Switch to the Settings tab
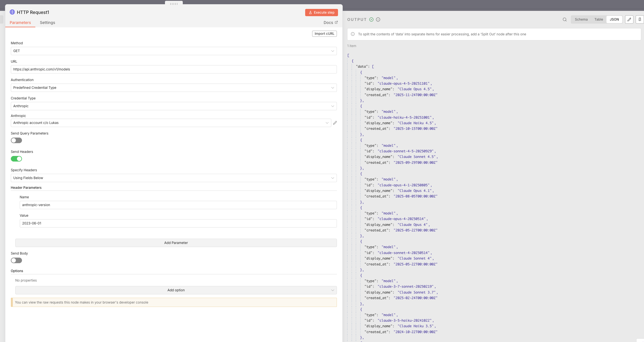Screen dimensions: 644x342 click(47, 23)
